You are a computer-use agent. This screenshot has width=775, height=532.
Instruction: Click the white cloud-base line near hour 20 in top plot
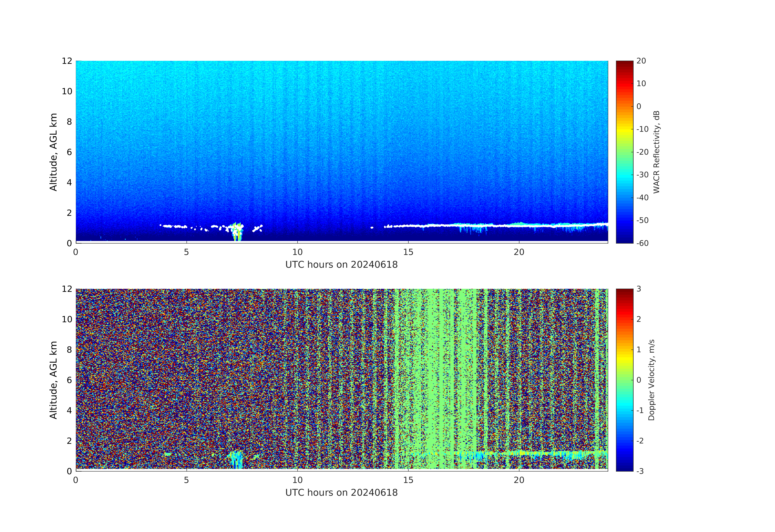[x=519, y=226]
